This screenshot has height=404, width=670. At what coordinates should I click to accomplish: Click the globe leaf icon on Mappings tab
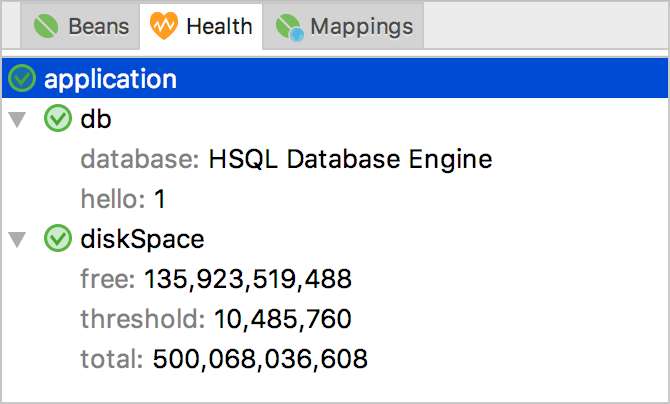click(x=289, y=26)
